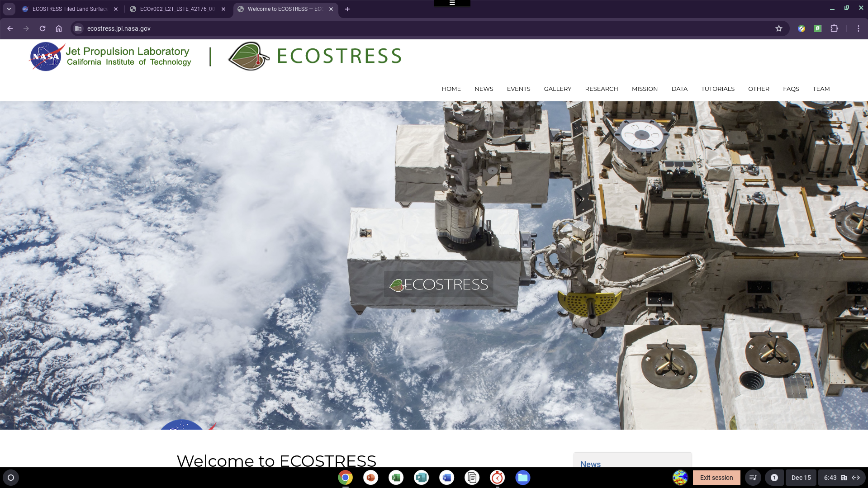Click the site information icon in address bar
Viewport: 868px width, 488px height.
point(78,28)
